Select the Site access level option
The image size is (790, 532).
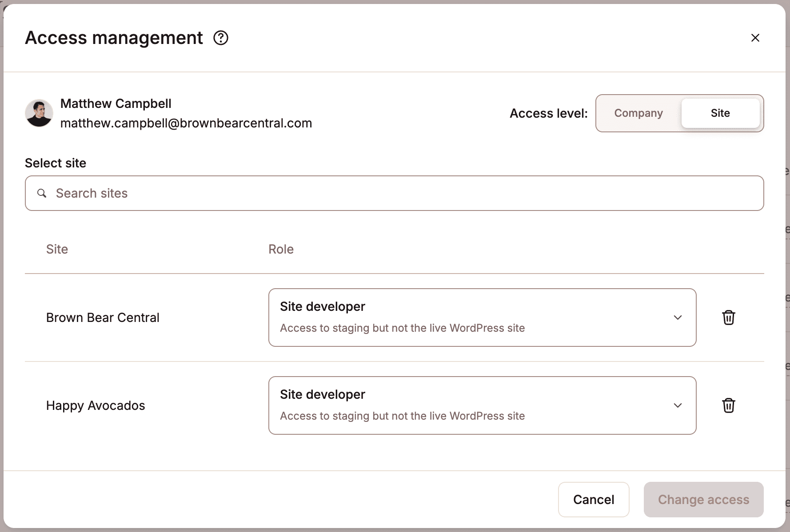(x=720, y=113)
